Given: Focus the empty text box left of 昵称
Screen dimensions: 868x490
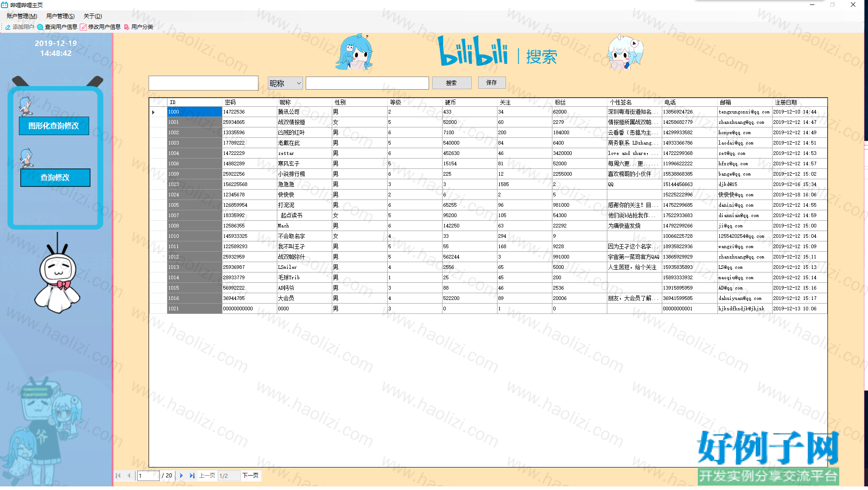Looking at the screenshot, I should coord(203,83).
